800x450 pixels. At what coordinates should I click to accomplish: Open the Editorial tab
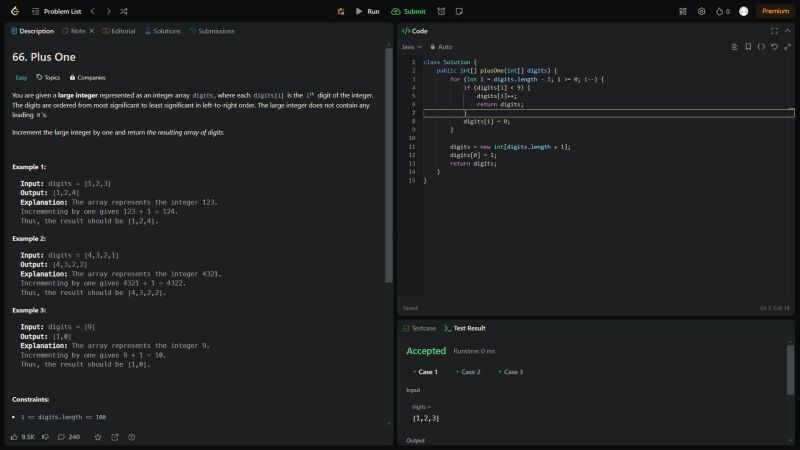coord(119,31)
